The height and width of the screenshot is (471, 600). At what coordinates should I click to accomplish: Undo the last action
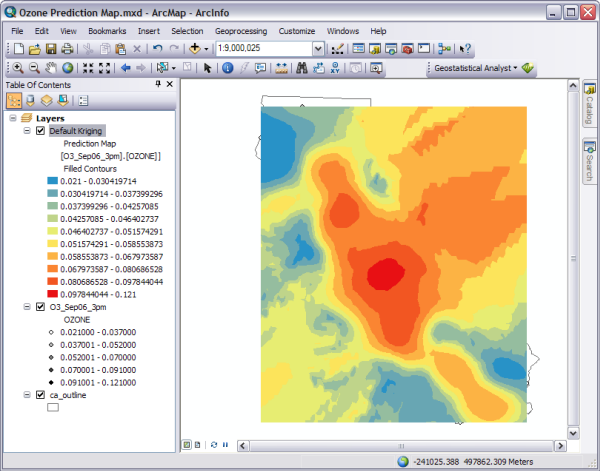[x=157, y=49]
